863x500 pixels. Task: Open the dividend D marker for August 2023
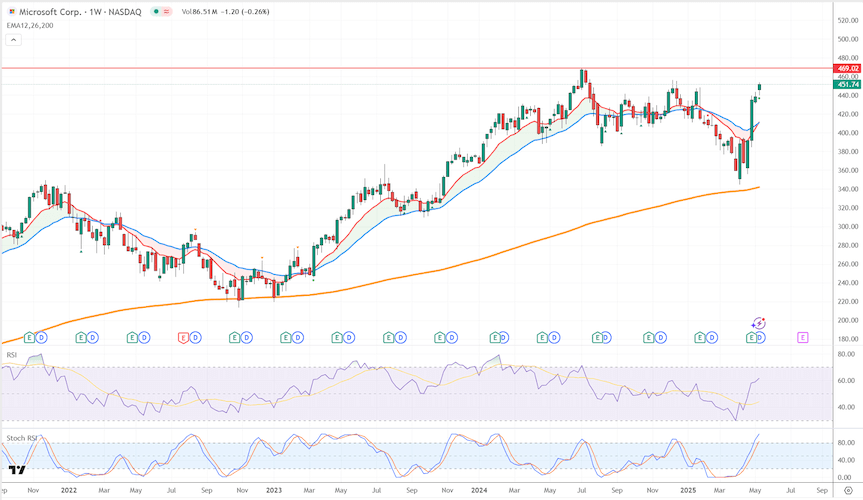(x=401, y=338)
